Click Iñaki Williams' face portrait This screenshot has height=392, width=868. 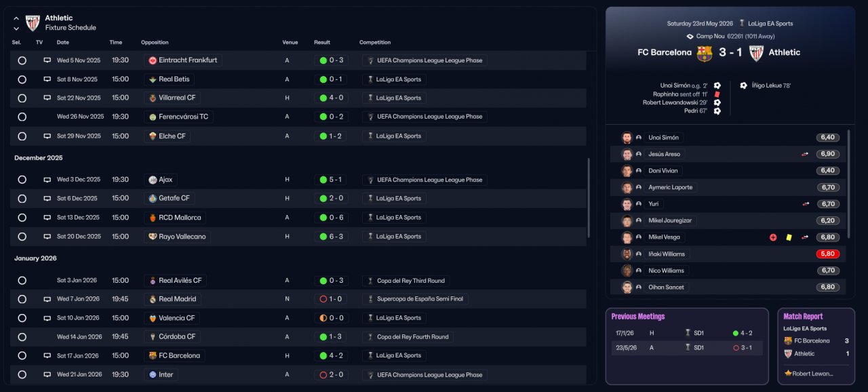pyautogui.click(x=627, y=254)
